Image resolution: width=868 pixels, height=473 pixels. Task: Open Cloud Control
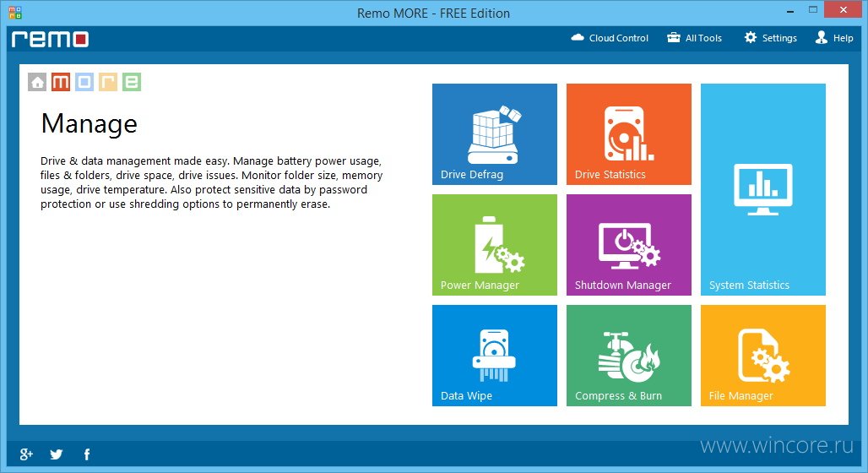pyautogui.click(x=610, y=38)
